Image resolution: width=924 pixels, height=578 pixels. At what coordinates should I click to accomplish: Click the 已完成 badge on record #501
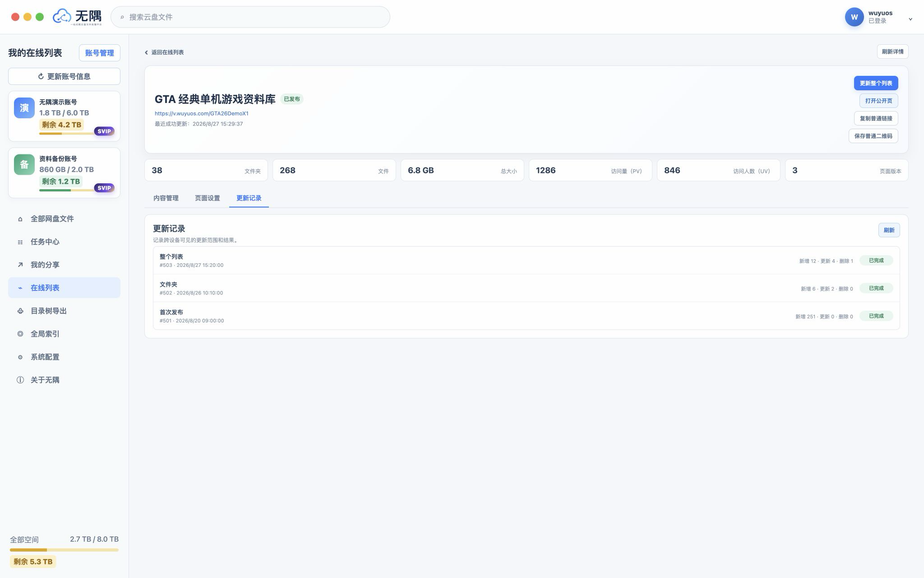click(876, 316)
